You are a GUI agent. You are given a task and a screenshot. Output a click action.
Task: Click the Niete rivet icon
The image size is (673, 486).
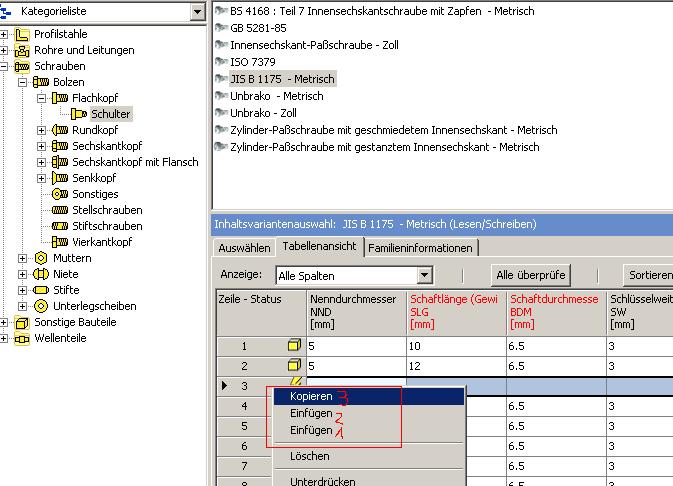[41, 274]
